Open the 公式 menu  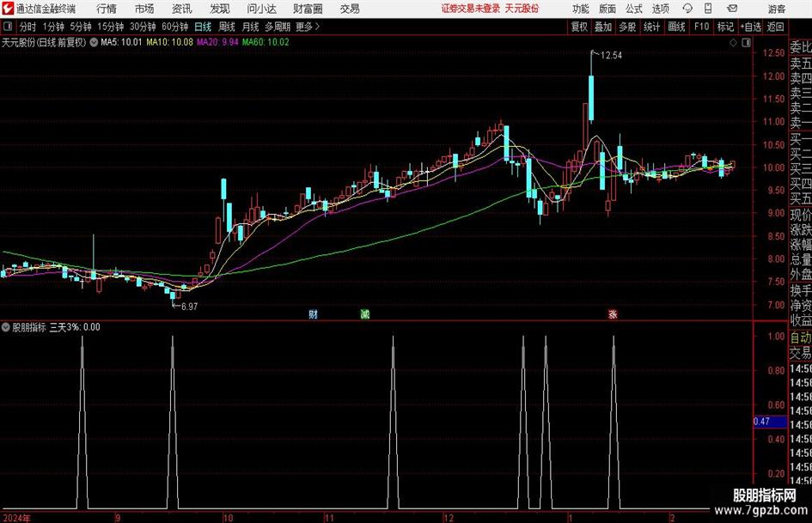tap(634, 9)
